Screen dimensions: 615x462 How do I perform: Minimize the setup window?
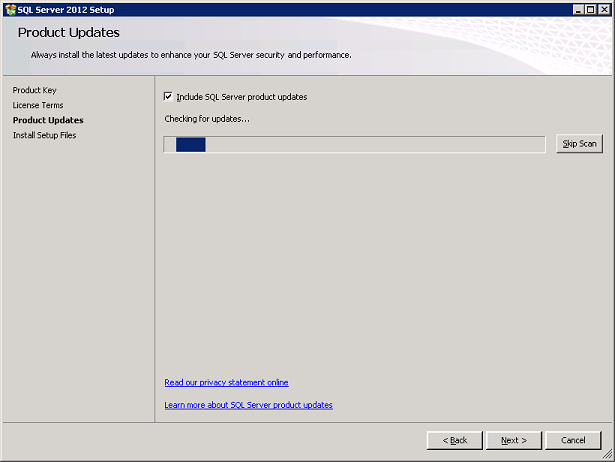578,10
